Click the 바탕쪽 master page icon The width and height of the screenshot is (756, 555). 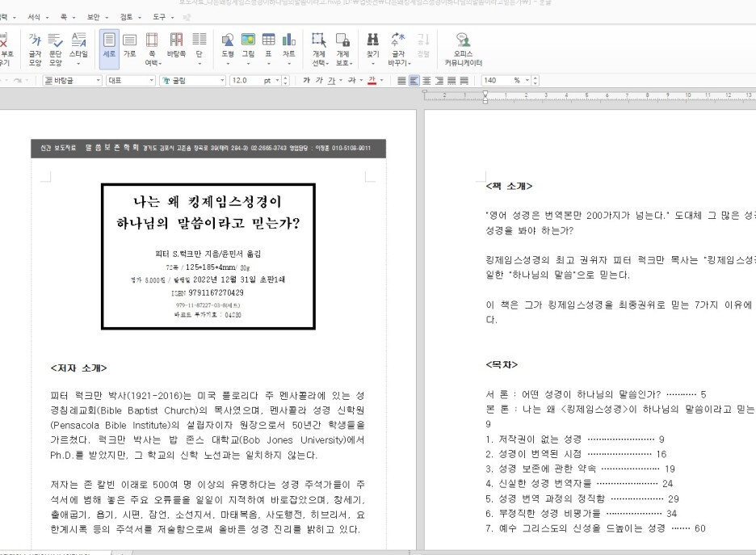176,44
